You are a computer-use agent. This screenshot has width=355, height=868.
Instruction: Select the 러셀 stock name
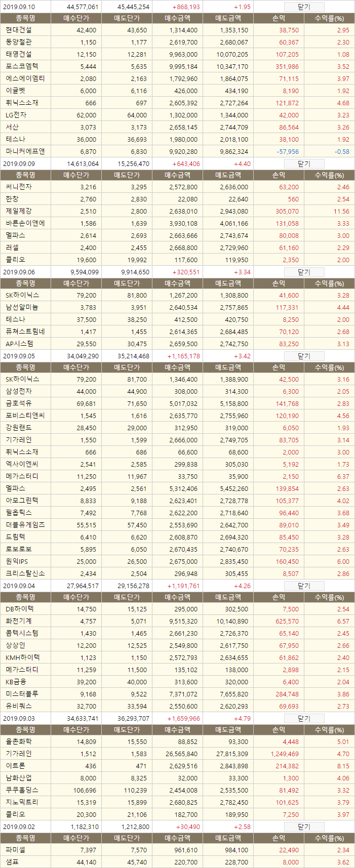click(12, 247)
